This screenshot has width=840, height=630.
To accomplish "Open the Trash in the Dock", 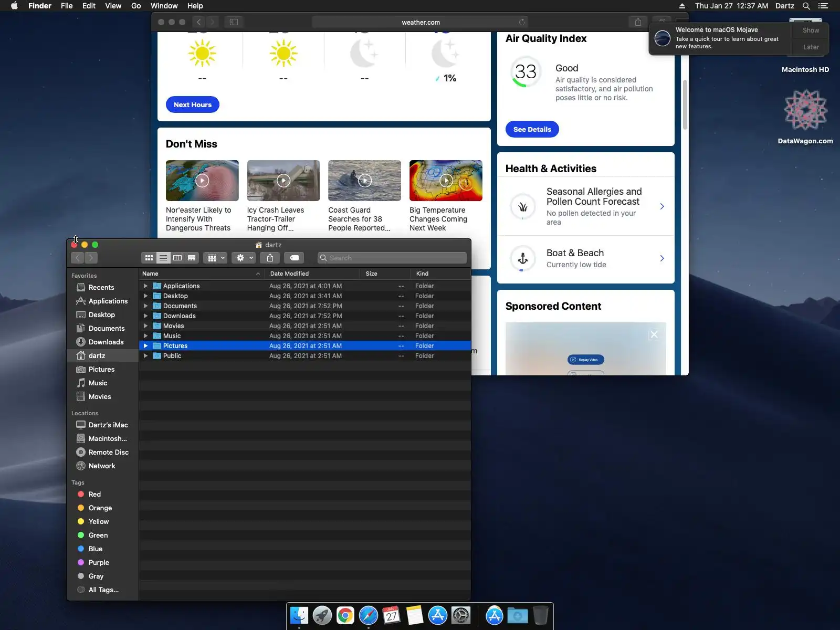I will tap(540, 615).
